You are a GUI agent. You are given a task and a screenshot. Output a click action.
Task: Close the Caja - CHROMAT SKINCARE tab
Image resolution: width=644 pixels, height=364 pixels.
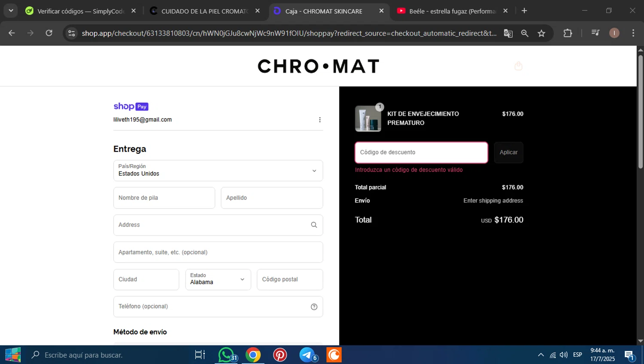(x=381, y=11)
